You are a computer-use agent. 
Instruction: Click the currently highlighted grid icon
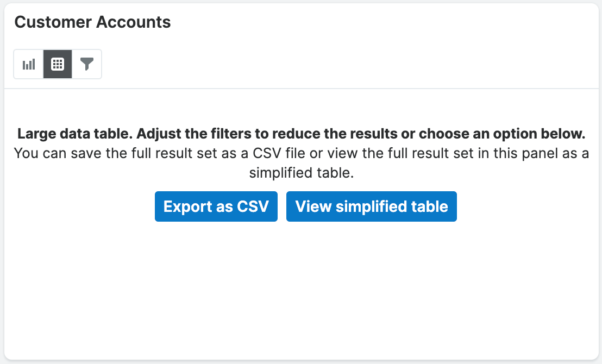58,64
